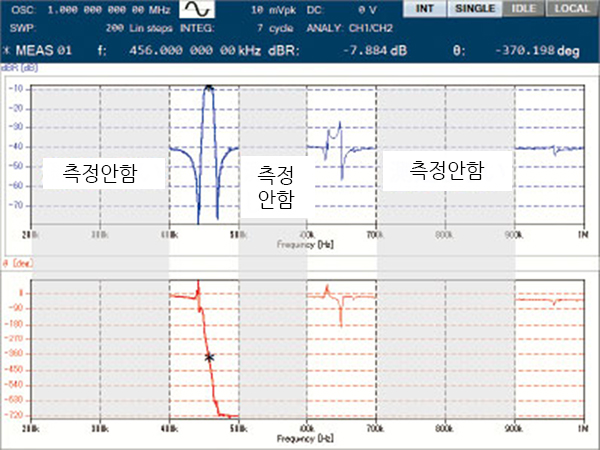This screenshot has height=450, width=600.
Task: Click the sine waveform icon
Action: (x=197, y=10)
